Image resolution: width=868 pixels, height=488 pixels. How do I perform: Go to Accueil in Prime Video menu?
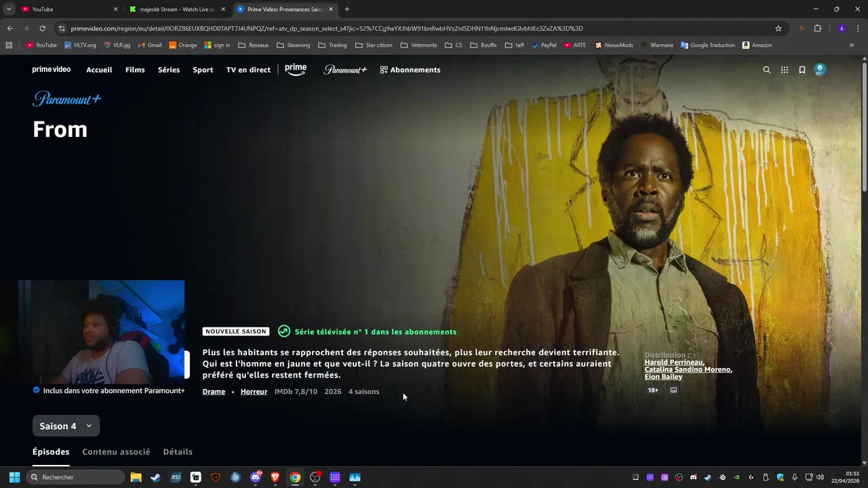click(99, 70)
